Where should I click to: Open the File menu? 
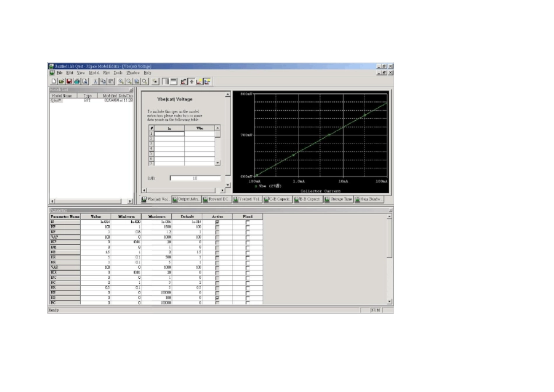[59, 73]
